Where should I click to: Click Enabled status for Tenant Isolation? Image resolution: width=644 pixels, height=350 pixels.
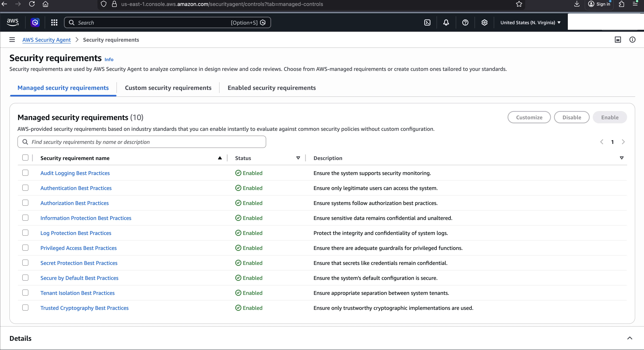click(249, 293)
